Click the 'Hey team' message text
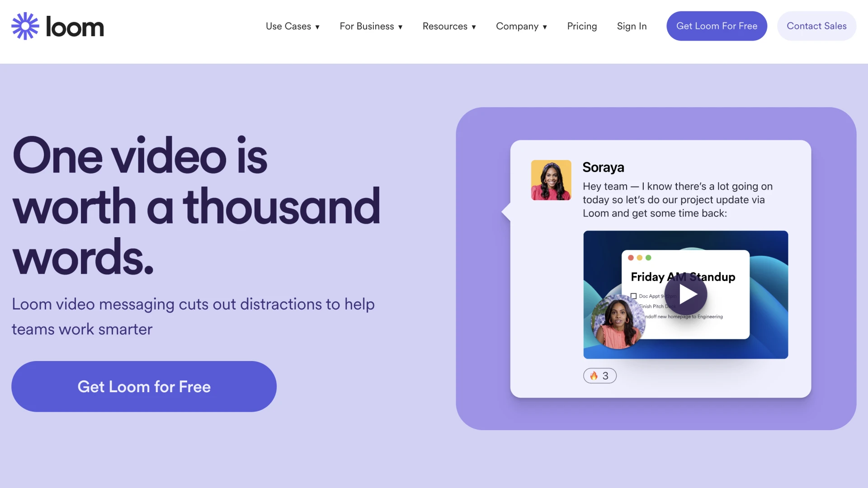The image size is (868, 488). click(678, 200)
